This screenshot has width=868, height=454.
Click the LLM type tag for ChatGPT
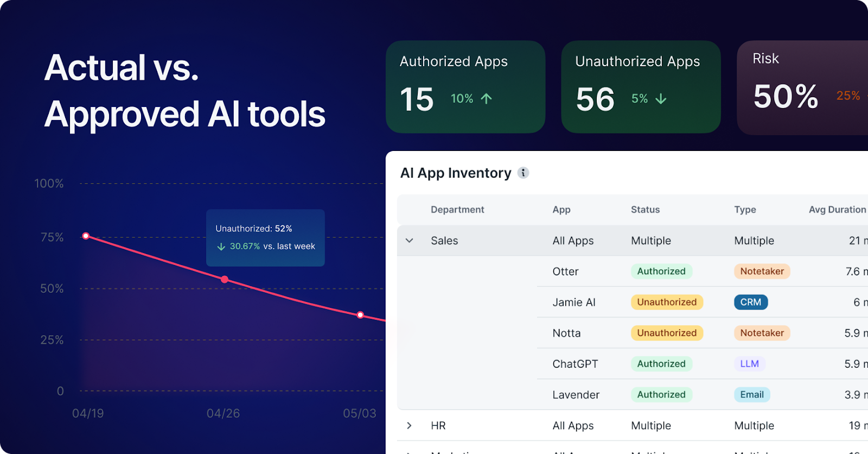tap(749, 364)
